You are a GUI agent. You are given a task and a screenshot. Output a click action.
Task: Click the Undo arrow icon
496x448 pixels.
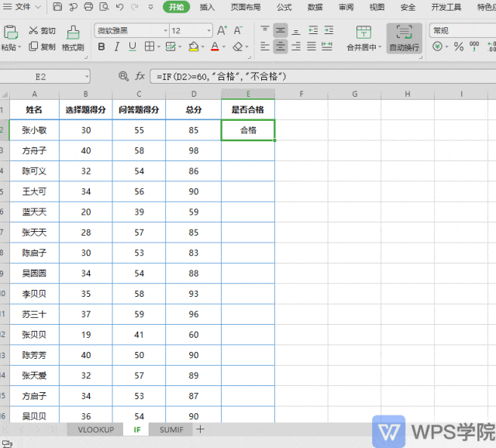[119, 7]
